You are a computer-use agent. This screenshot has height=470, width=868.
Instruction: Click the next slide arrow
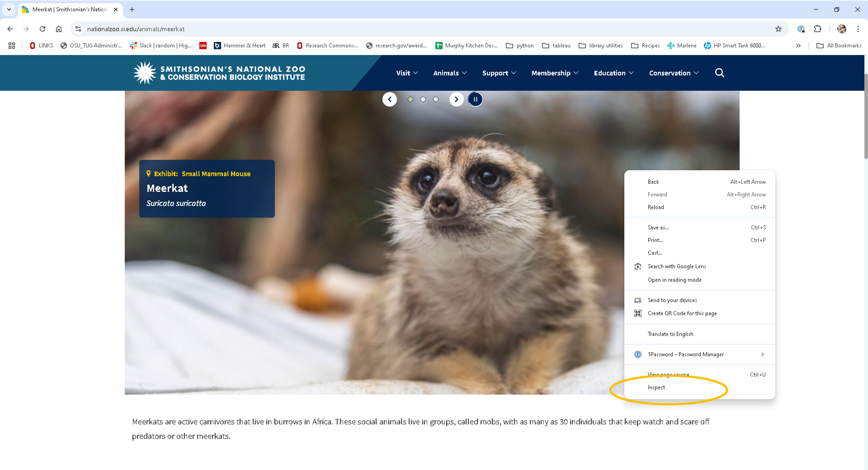456,99
